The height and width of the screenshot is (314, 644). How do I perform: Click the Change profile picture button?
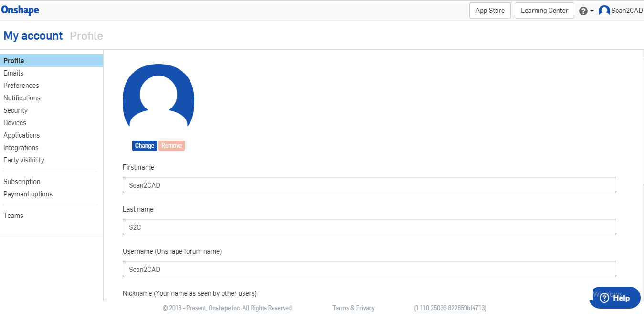[144, 145]
